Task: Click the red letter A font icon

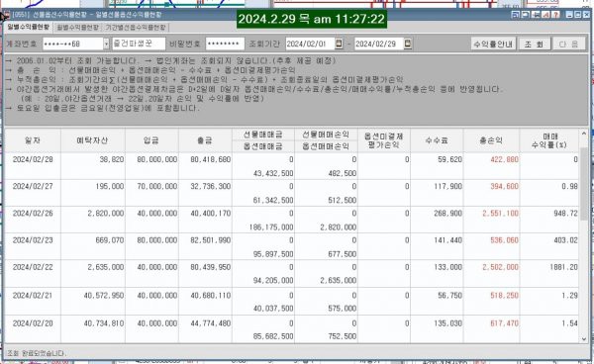Action: click(x=545, y=15)
